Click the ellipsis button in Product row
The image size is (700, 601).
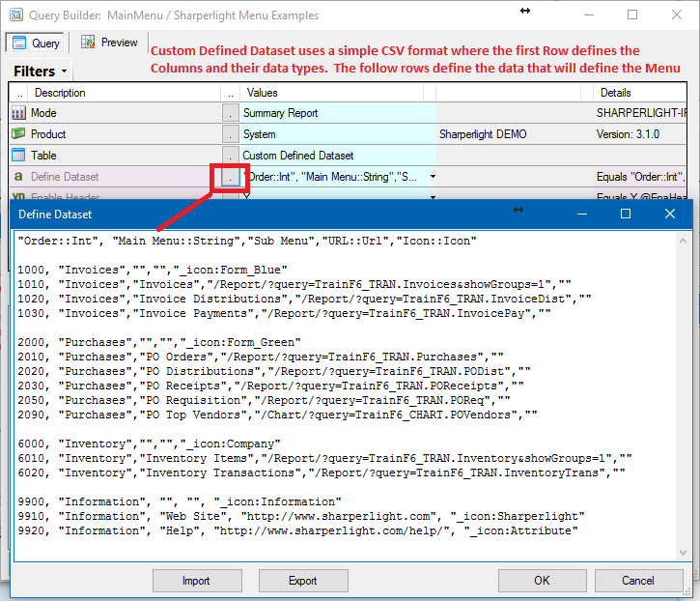click(231, 134)
